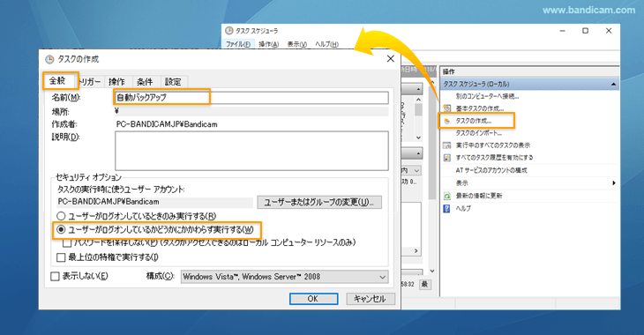The height and width of the screenshot is (335, 644).
Task: Click AT サービスのアカウントの構成 action
Action: pos(491,170)
